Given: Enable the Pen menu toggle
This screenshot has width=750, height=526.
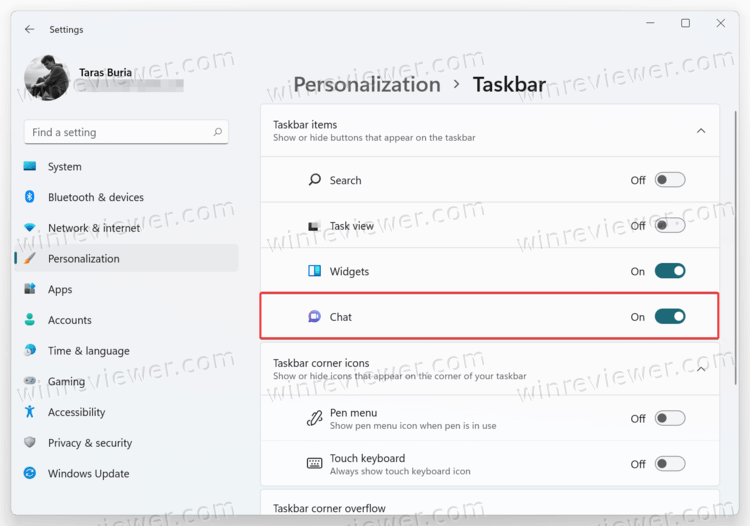Looking at the screenshot, I should (x=670, y=418).
